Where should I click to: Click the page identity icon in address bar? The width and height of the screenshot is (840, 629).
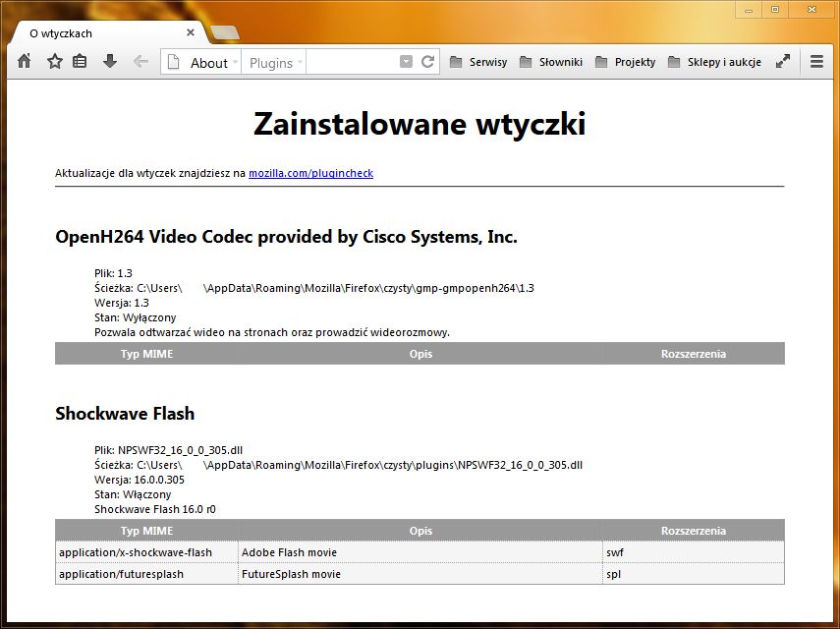173,62
